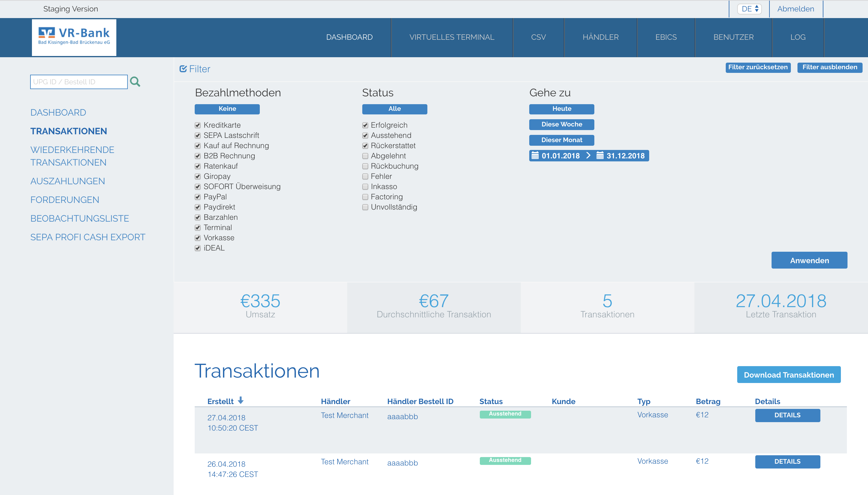The width and height of the screenshot is (868, 495).
Task: Click the Ausstehend status badge in first row
Action: (505, 414)
